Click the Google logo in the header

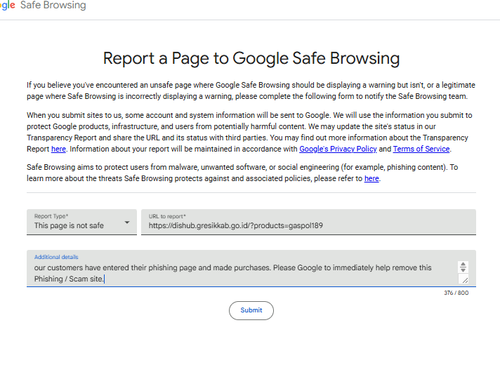point(7,5)
